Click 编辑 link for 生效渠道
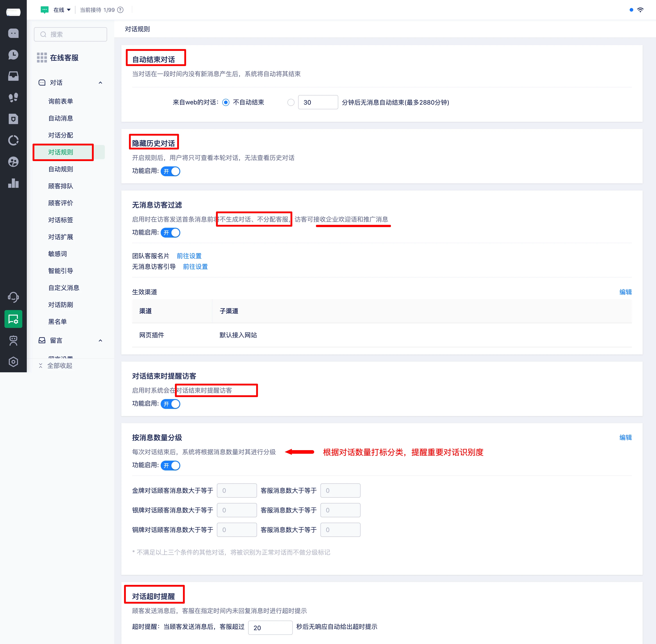656x644 pixels. point(625,292)
